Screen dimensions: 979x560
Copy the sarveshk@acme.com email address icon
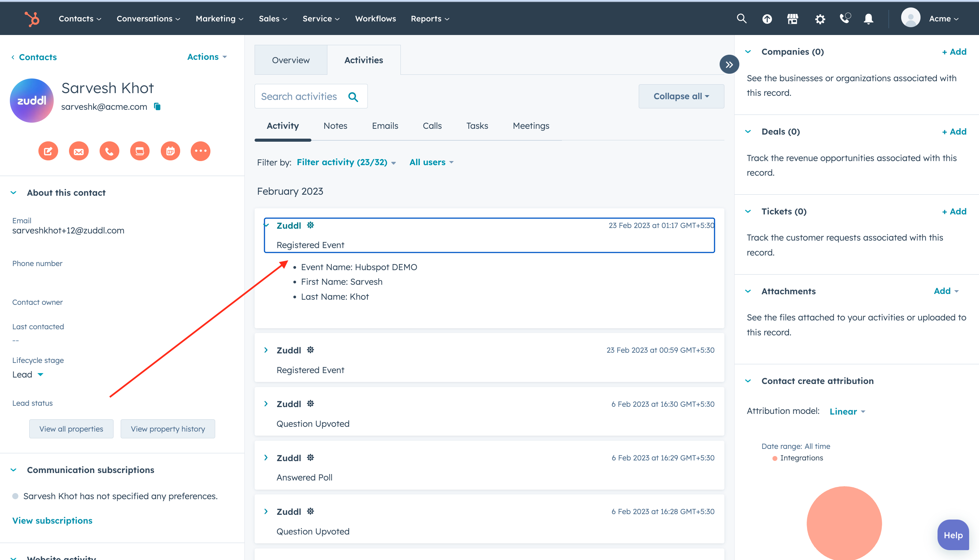(x=157, y=107)
